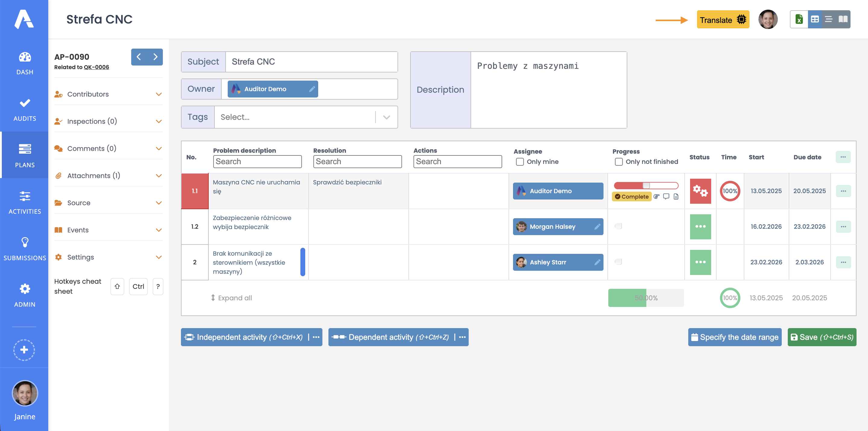Toggle the progress checkbox on row 1.2
This screenshot has height=431, width=868.
click(619, 226)
